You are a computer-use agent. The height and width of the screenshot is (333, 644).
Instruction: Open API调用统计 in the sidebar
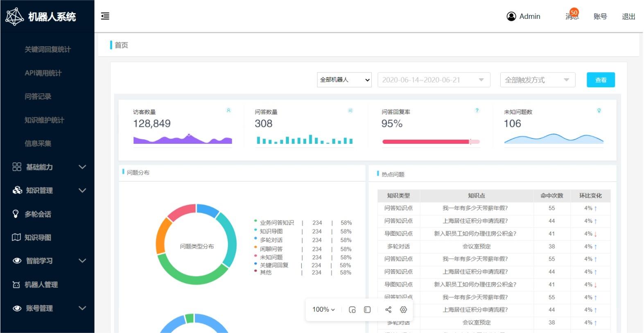tap(43, 73)
